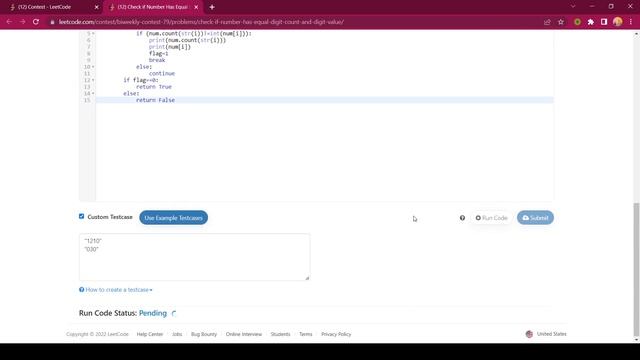Viewport: 640px width, 360px height.
Task: Click the 'continue' code line
Action: pyautogui.click(x=162, y=73)
